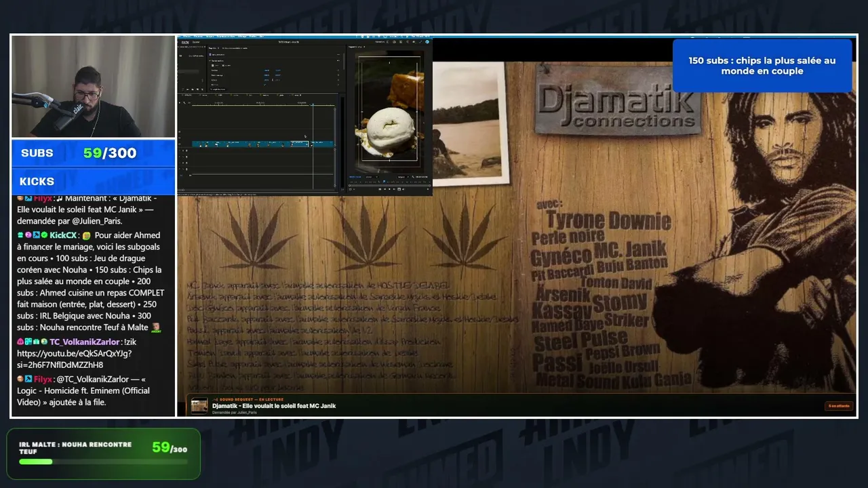
Task: Open the KickCX username in chat
Action: pos(63,235)
